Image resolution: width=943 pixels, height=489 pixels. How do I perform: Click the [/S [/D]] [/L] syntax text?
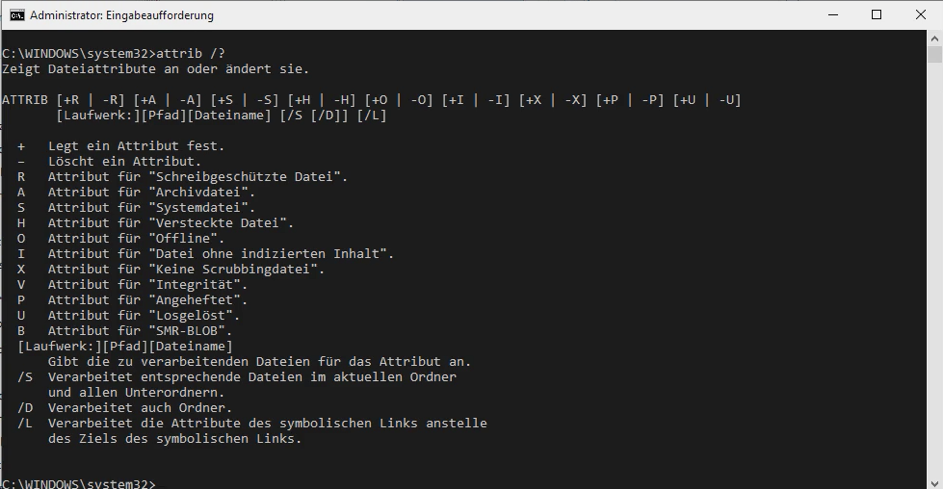333,115
